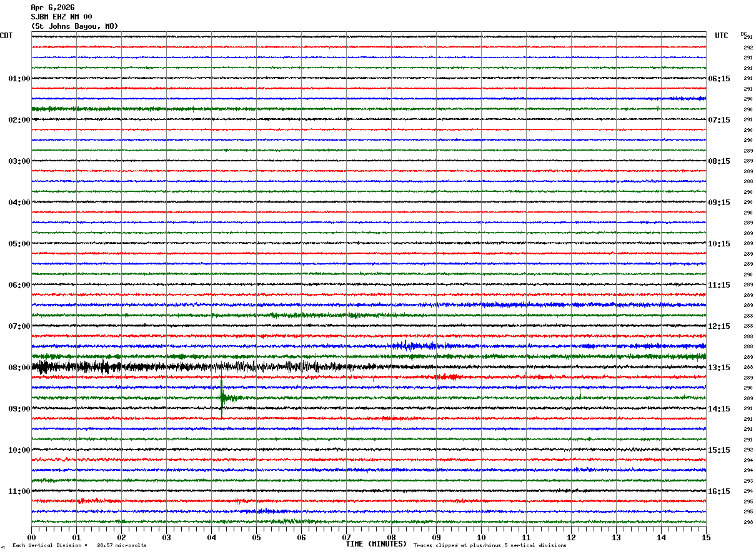756x554 pixels.
Task: Click the 11:00 CDT time label
Action: 19,491
